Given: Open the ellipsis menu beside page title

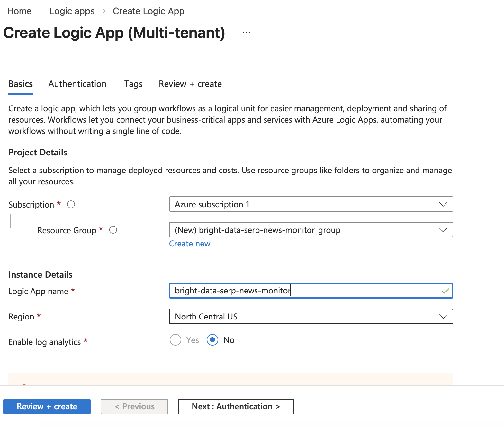Looking at the screenshot, I should point(247,33).
